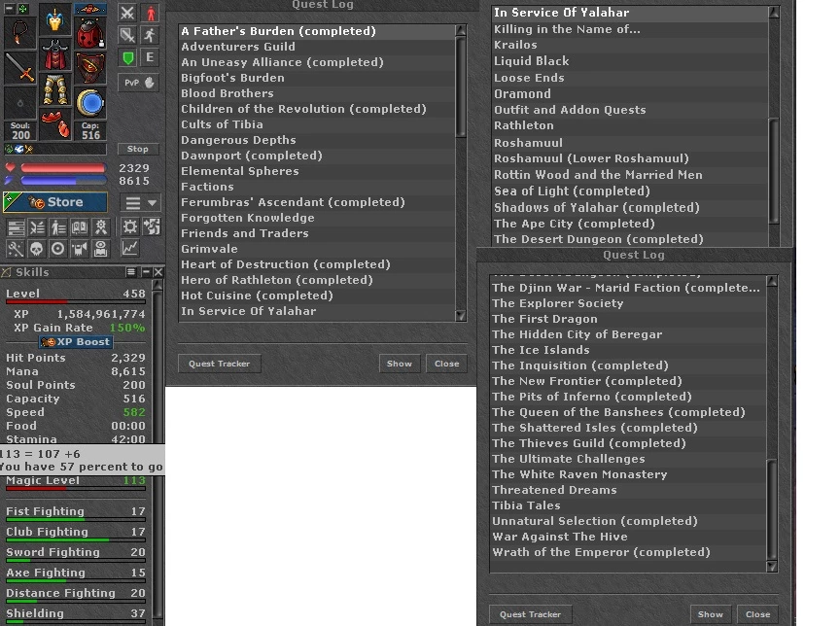Image resolution: width=840 pixels, height=626 pixels.
Task: Open the red ladybug backpack
Action: point(90,33)
